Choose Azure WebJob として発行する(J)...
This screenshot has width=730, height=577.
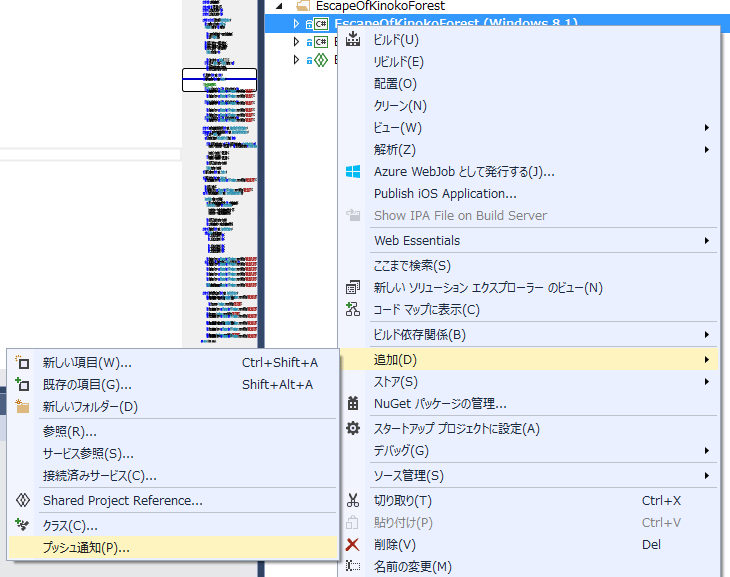point(529,171)
